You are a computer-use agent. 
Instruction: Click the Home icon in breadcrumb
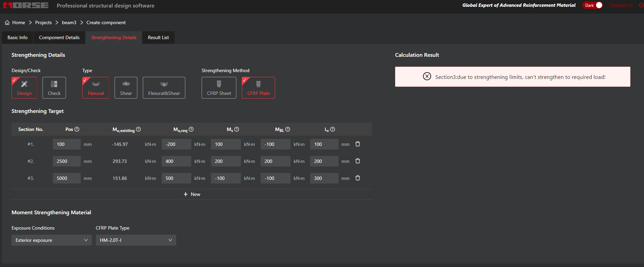pos(7,22)
